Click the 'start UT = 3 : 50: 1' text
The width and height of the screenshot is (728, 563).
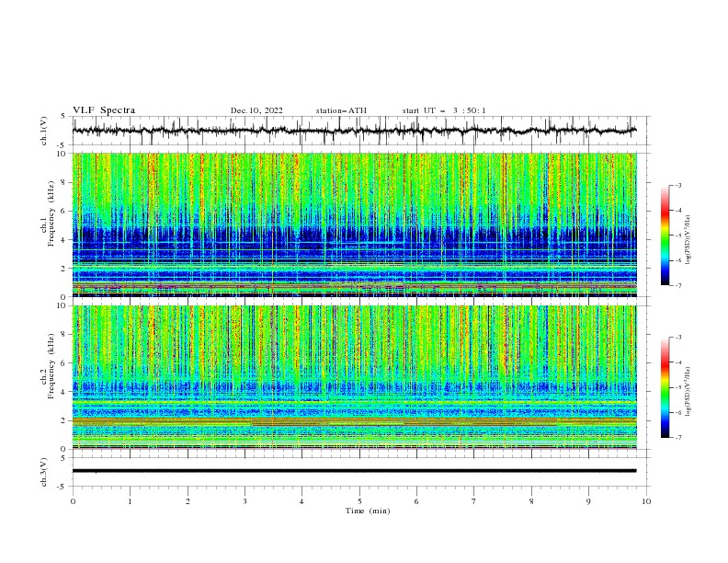[444, 110]
